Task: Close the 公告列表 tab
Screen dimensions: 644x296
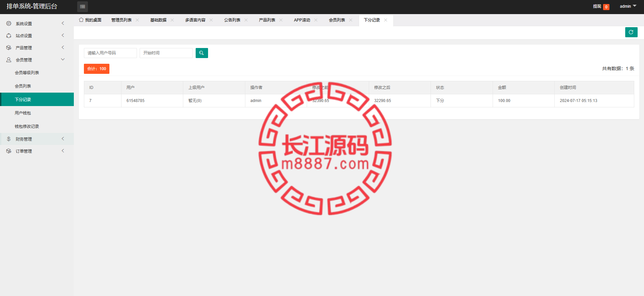Action: tap(246, 20)
